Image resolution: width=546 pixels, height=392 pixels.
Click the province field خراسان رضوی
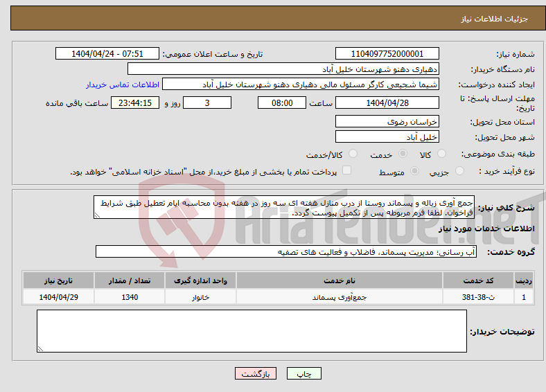387,121
